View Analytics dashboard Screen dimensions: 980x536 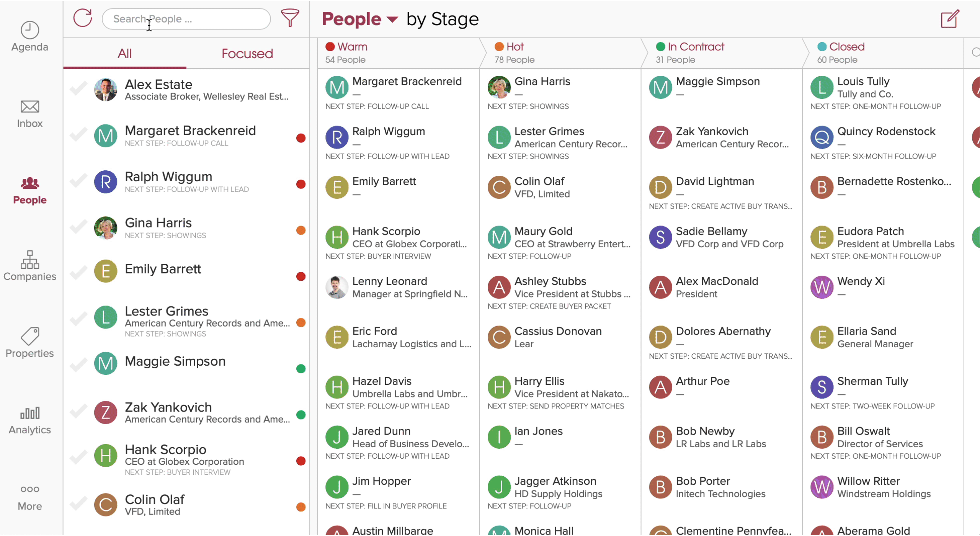(x=30, y=419)
